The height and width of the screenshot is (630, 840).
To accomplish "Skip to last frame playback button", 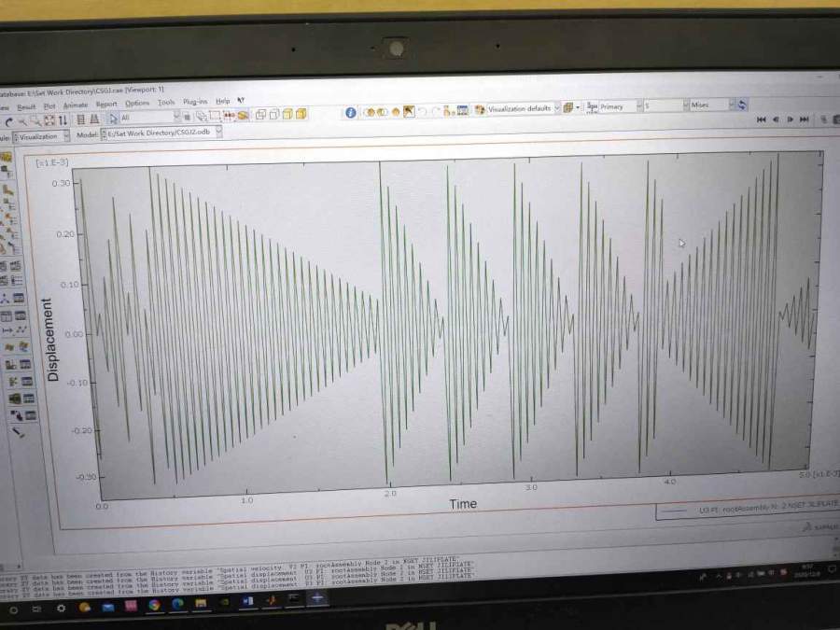I will 805,119.
